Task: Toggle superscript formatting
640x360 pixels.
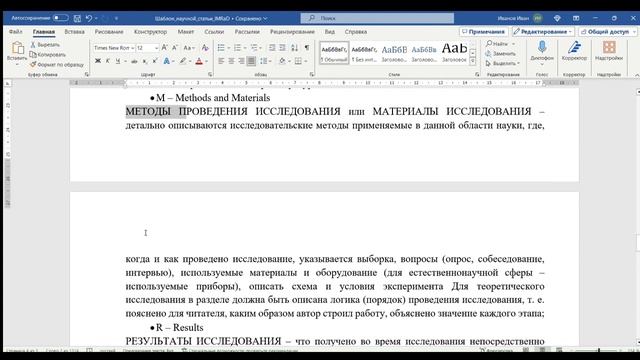Action: (155, 61)
